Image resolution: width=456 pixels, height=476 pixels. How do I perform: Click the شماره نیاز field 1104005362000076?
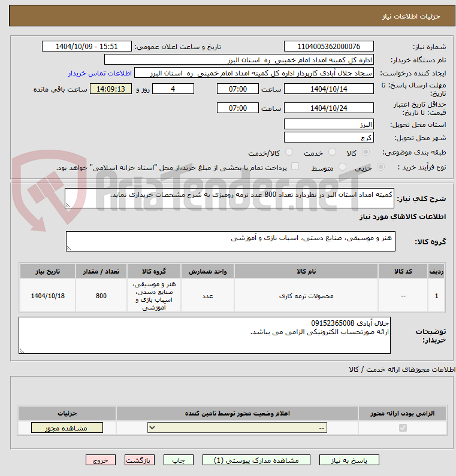tap(329, 47)
